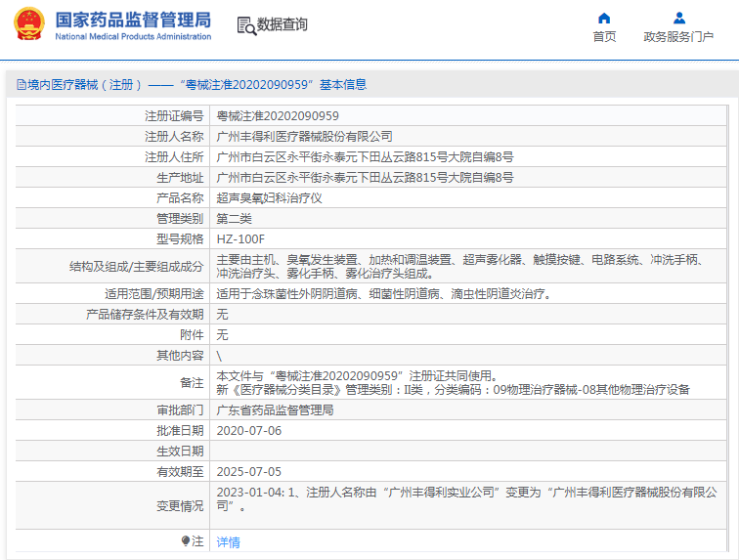Click 国家药品监督管理局 title
This screenshot has height=560, width=739.
[x=133, y=20]
